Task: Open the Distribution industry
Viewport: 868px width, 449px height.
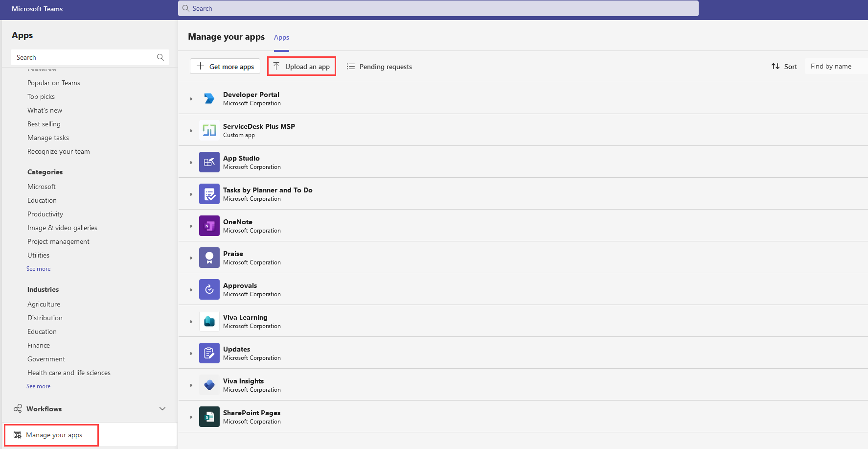Action: (x=45, y=318)
